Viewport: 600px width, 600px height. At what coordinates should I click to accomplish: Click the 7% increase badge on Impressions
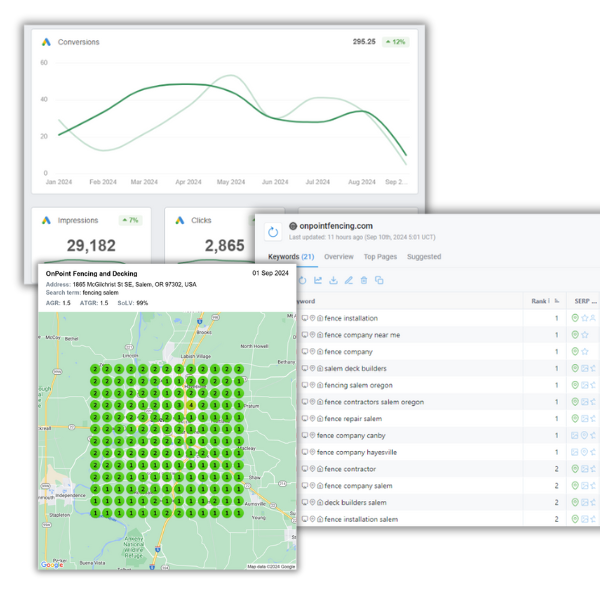tap(130, 220)
